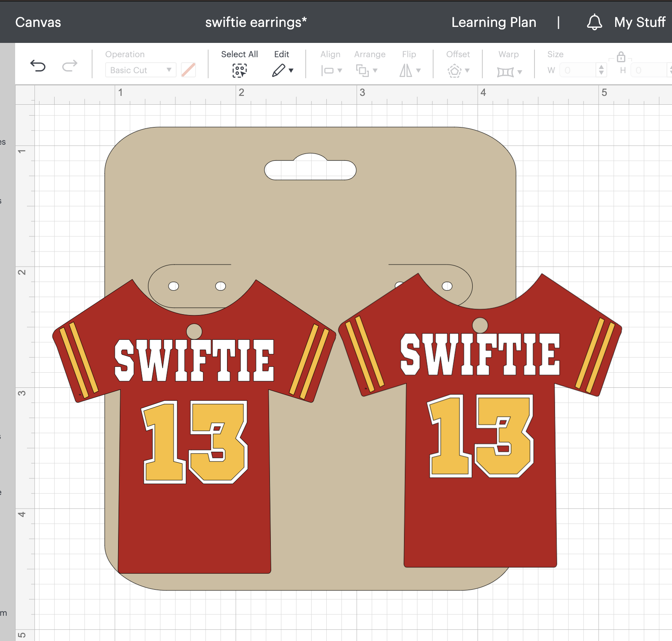The image size is (672, 641).
Task: Click the Height size input field
Action: tap(649, 70)
